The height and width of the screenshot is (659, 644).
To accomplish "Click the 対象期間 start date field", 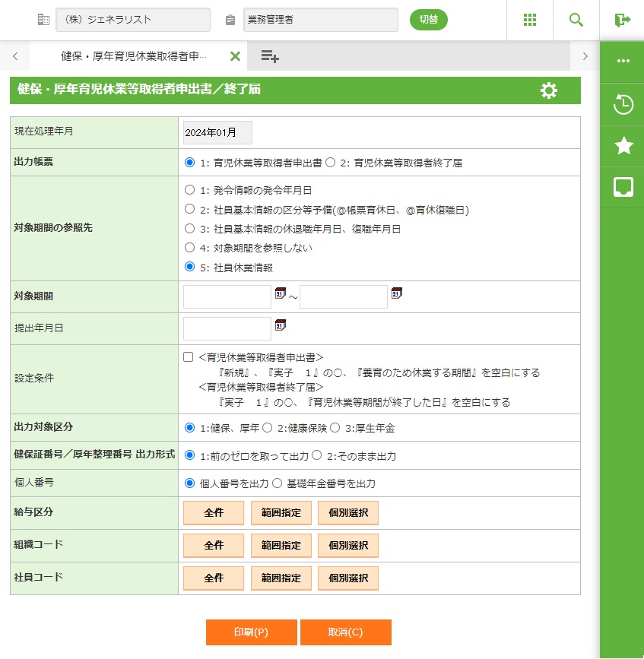I will 227,297.
